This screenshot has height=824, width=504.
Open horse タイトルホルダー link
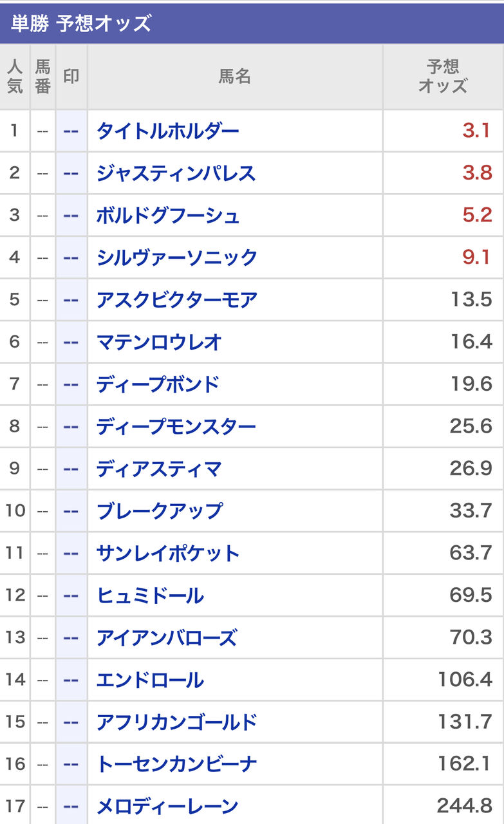[x=167, y=131]
